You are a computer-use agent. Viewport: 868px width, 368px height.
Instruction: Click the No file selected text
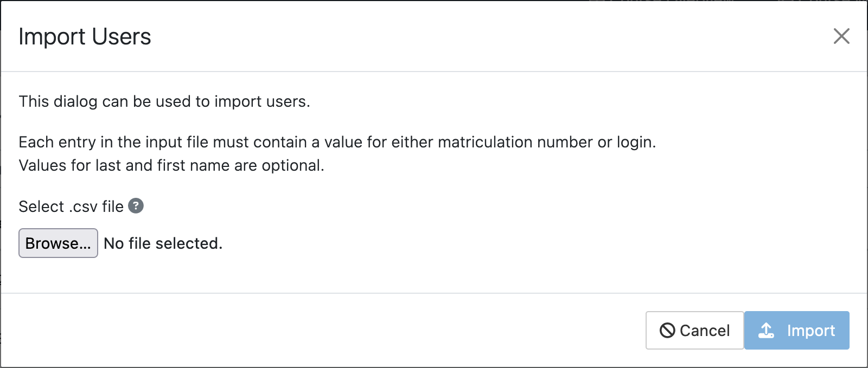click(x=162, y=243)
